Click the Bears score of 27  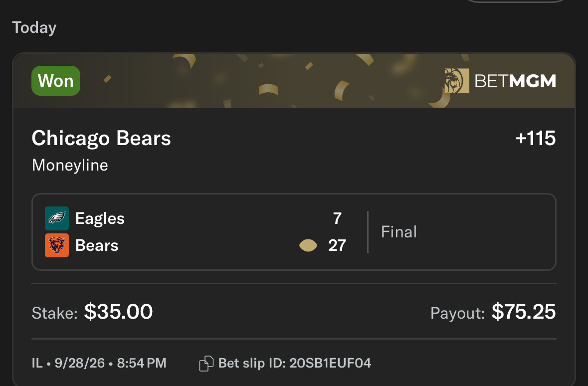click(x=337, y=245)
